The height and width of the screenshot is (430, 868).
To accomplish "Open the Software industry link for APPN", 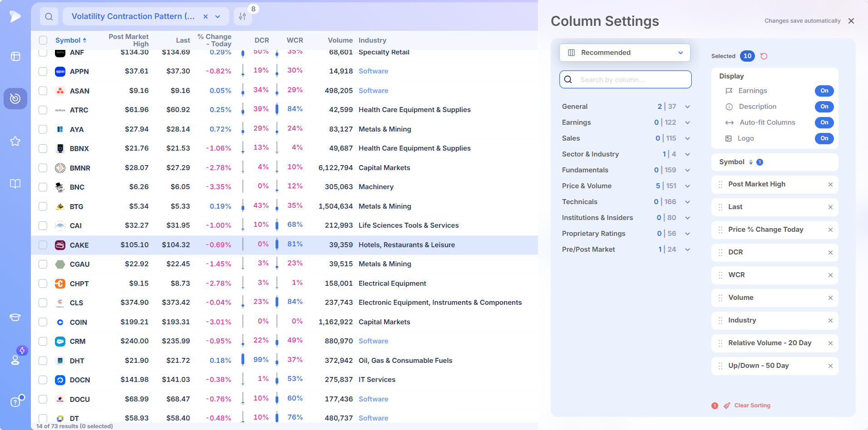I will (373, 71).
